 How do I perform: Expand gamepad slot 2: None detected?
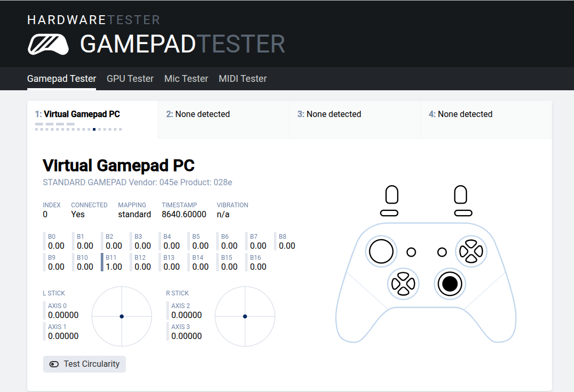pyautogui.click(x=223, y=114)
